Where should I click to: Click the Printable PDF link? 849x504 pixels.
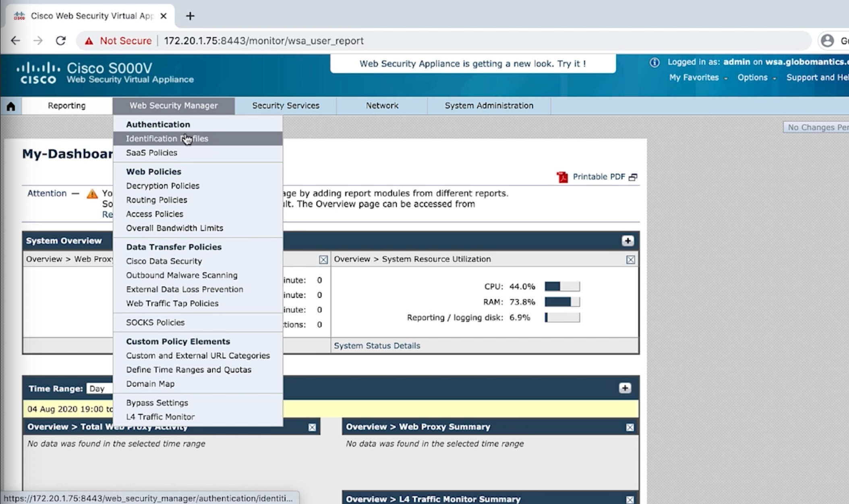tap(599, 177)
